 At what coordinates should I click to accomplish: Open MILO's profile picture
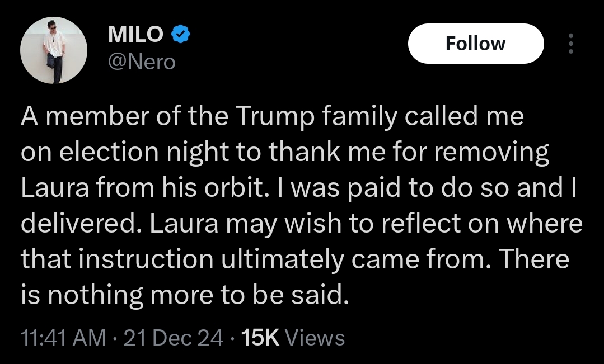(54, 51)
